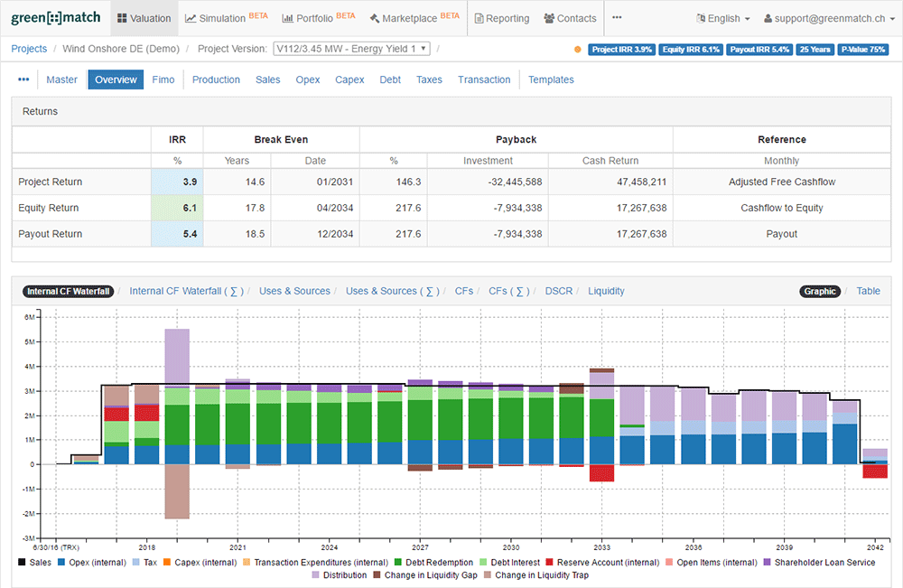Click the Project Return IRR value cell
The height and width of the screenshot is (588, 903).
(177, 182)
